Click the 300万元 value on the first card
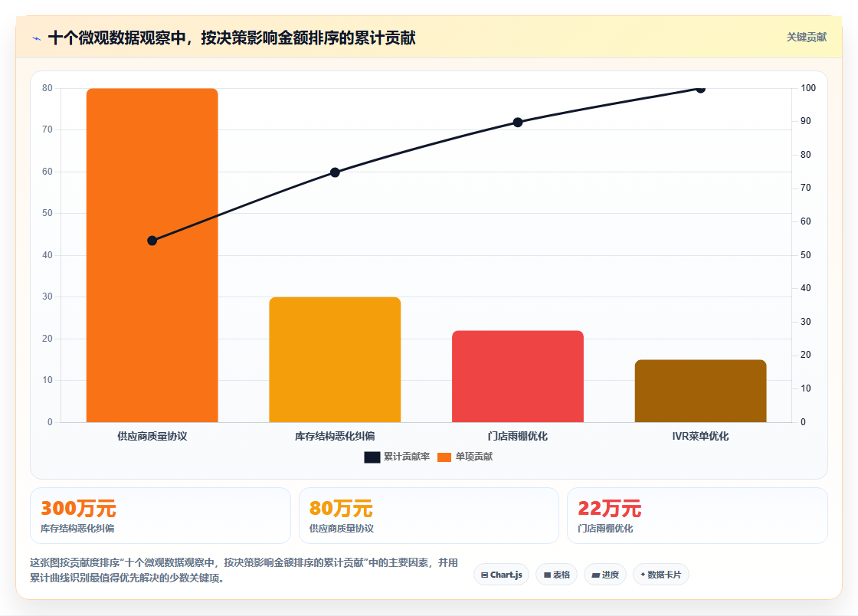858x616 pixels. point(78,508)
